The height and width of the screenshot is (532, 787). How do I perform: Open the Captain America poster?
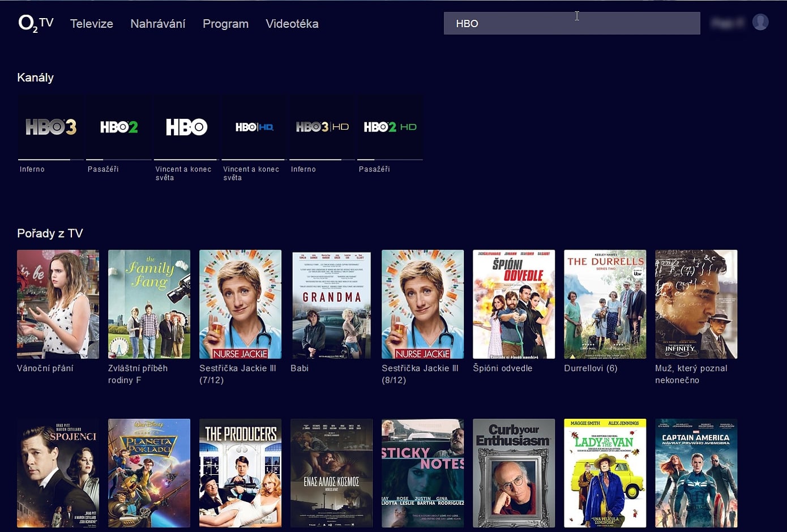[x=696, y=473]
